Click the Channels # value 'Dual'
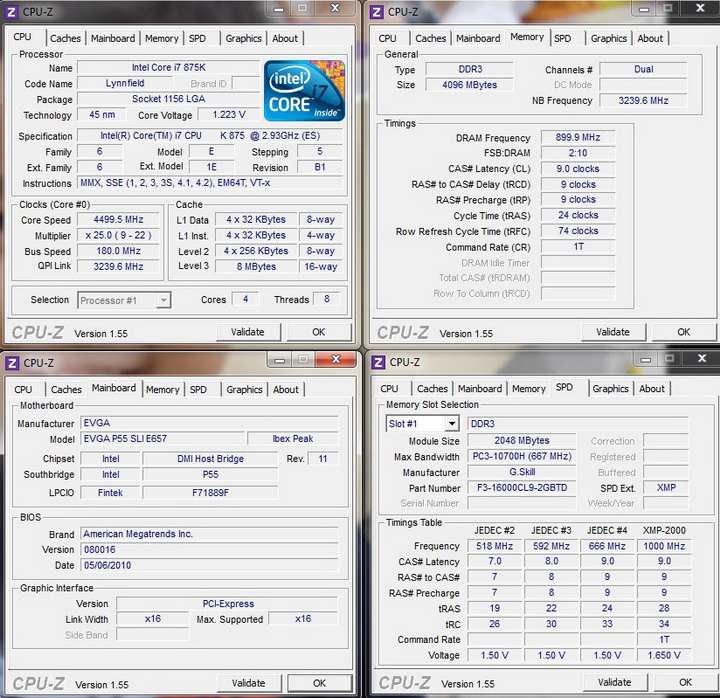Image resolution: width=720 pixels, height=698 pixels. (643, 69)
